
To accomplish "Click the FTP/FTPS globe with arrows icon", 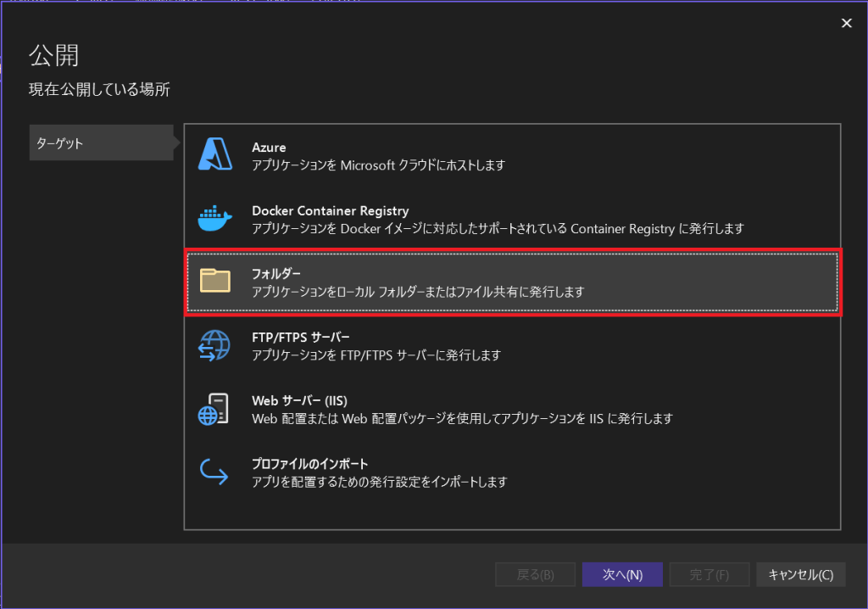I will click(x=214, y=345).
